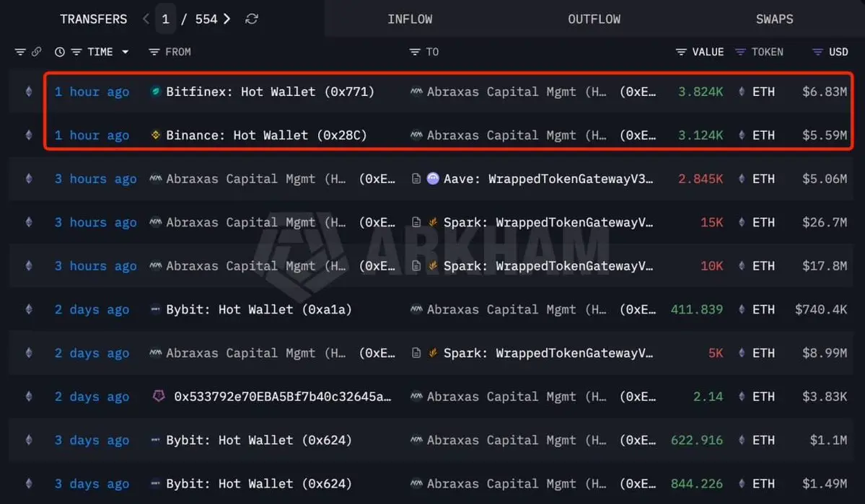The width and height of the screenshot is (865, 504).
Task: Go to previous transfers page
Action: pyautogui.click(x=146, y=19)
